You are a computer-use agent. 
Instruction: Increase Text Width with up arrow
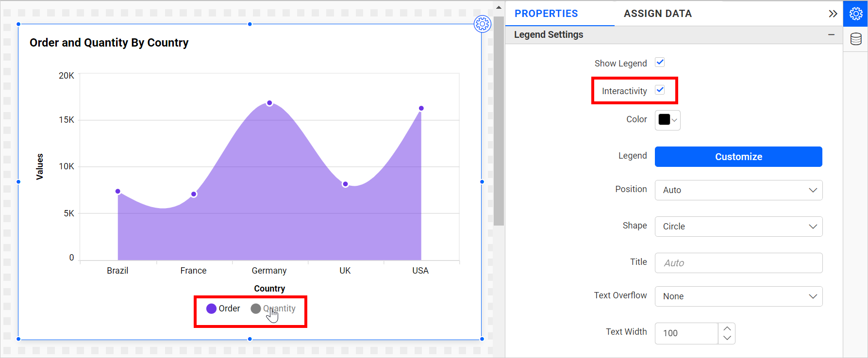[x=727, y=328]
